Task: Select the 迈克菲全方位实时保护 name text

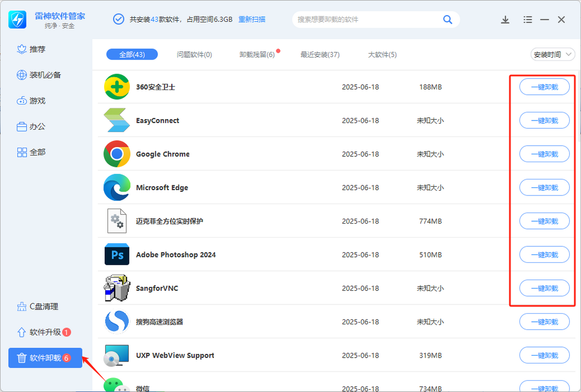Action: pos(169,221)
